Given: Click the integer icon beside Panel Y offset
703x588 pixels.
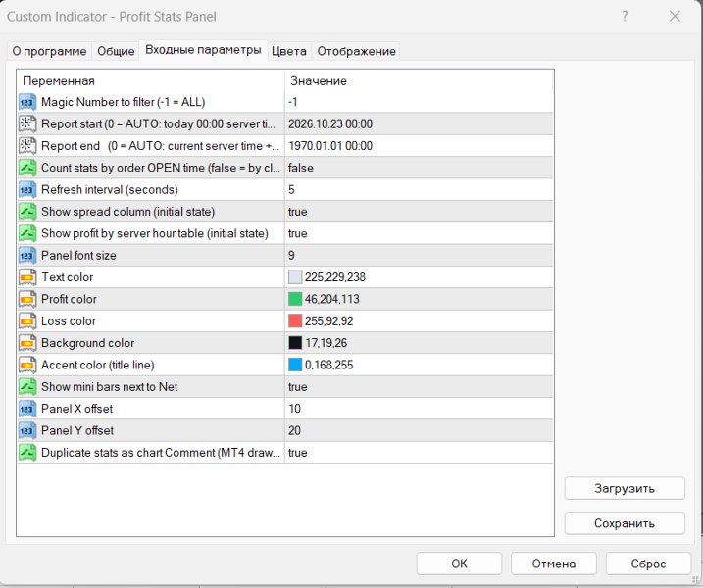Looking at the screenshot, I should tap(26, 430).
